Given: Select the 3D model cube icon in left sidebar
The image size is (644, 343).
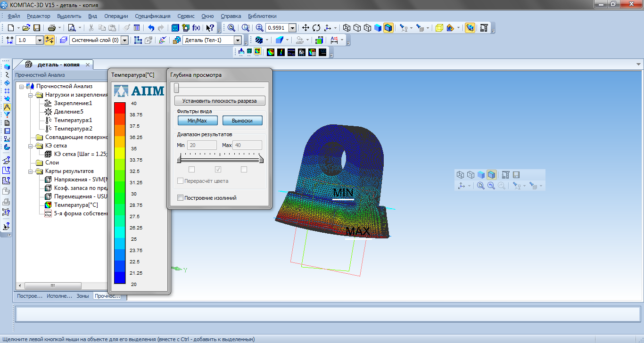Looking at the screenshot, I should pyautogui.click(x=7, y=66).
